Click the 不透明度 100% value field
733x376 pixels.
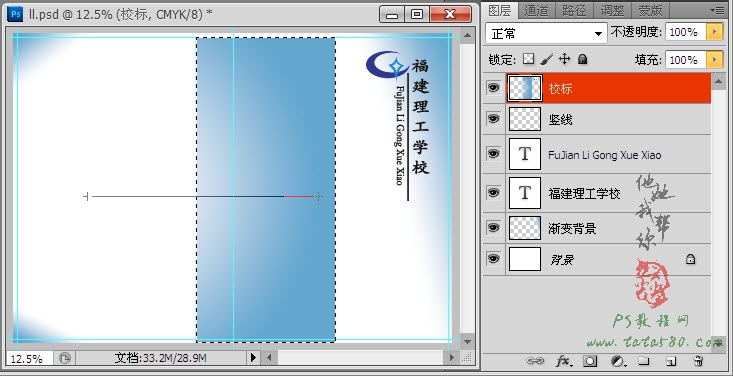pyautogui.click(x=686, y=32)
